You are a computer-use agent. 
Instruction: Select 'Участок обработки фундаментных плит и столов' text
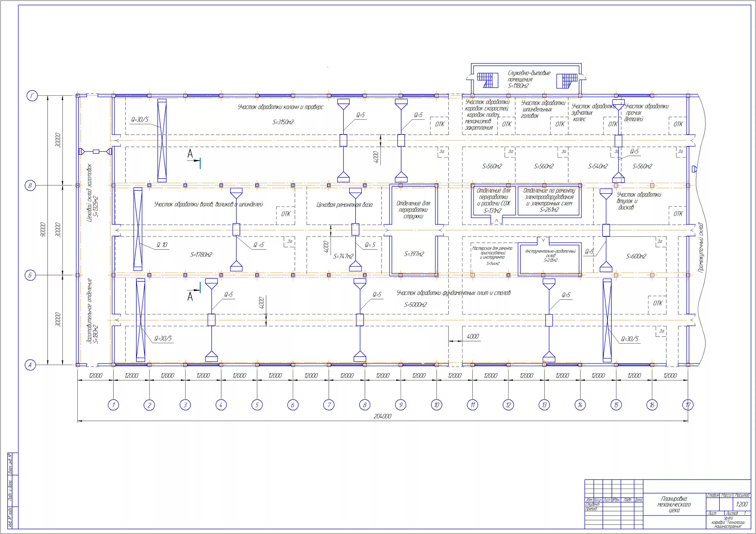[453, 293]
